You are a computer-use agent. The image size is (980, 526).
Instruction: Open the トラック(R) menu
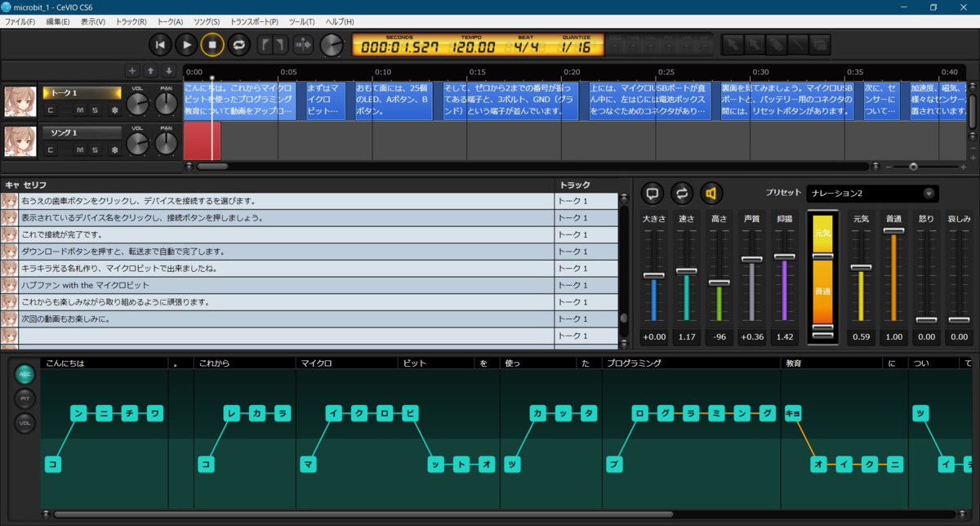tap(131, 21)
